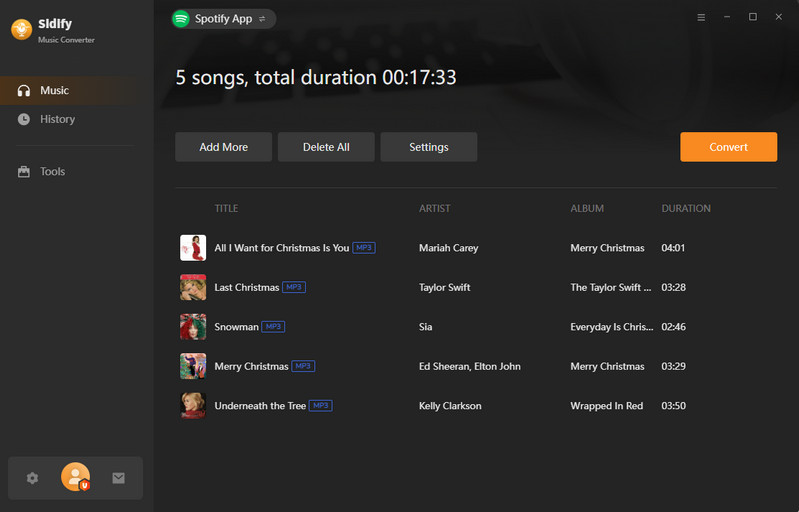The height and width of the screenshot is (512, 799).
Task: Click the green Spotify logo icon
Action: [x=181, y=19]
